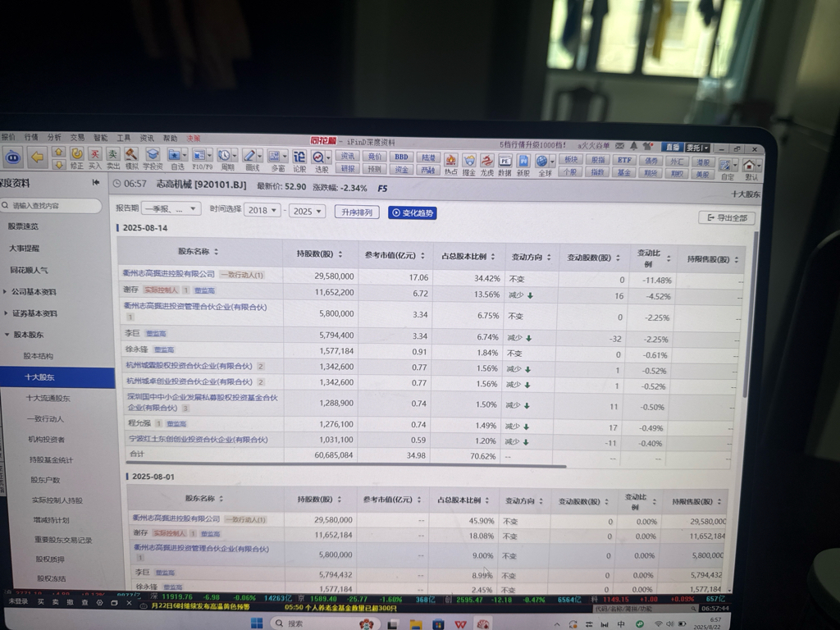Open the mail envelope icon

[619, 146]
